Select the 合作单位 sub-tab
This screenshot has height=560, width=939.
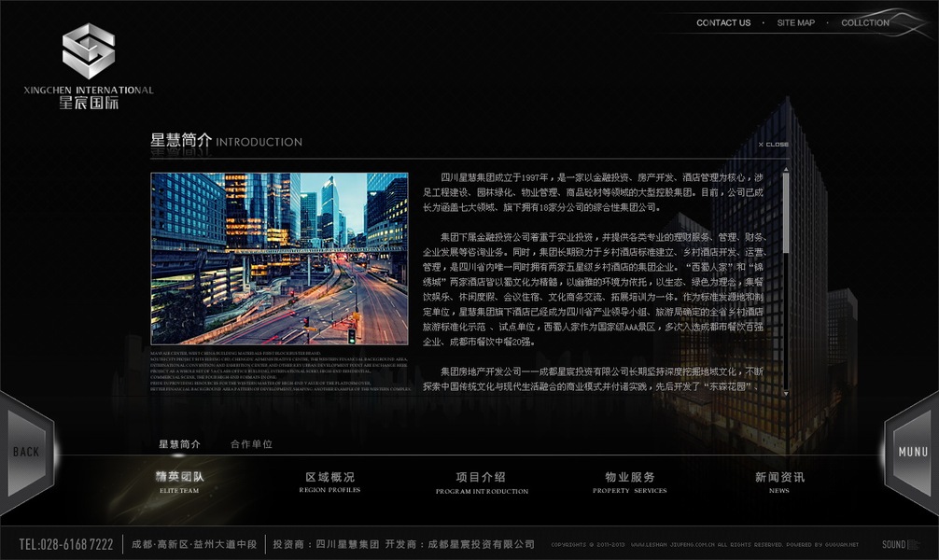click(251, 444)
